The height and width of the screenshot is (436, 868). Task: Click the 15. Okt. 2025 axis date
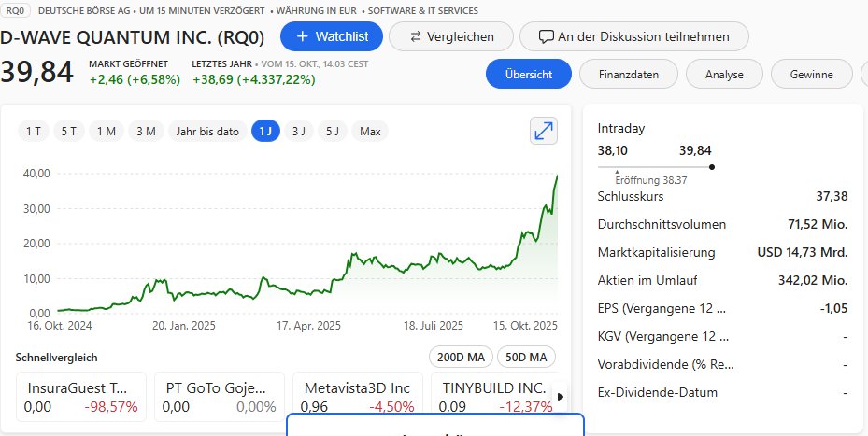[x=525, y=325]
